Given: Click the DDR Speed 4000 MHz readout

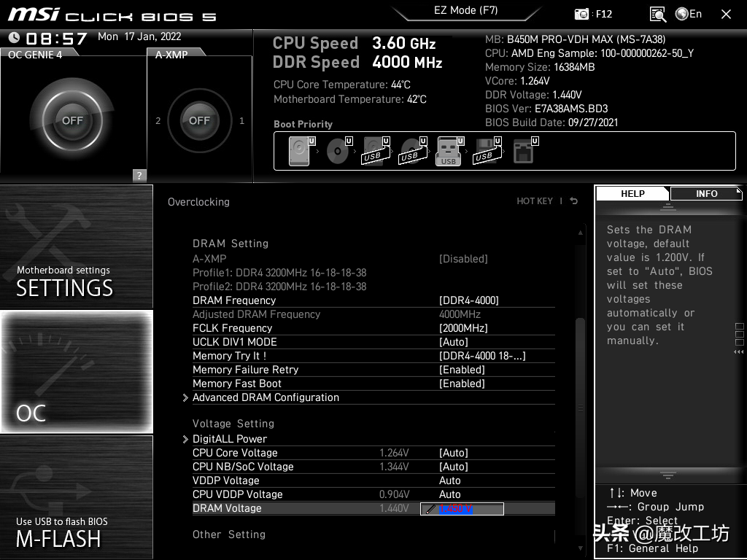Looking at the screenshot, I should pyautogui.click(x=357, y=63).
